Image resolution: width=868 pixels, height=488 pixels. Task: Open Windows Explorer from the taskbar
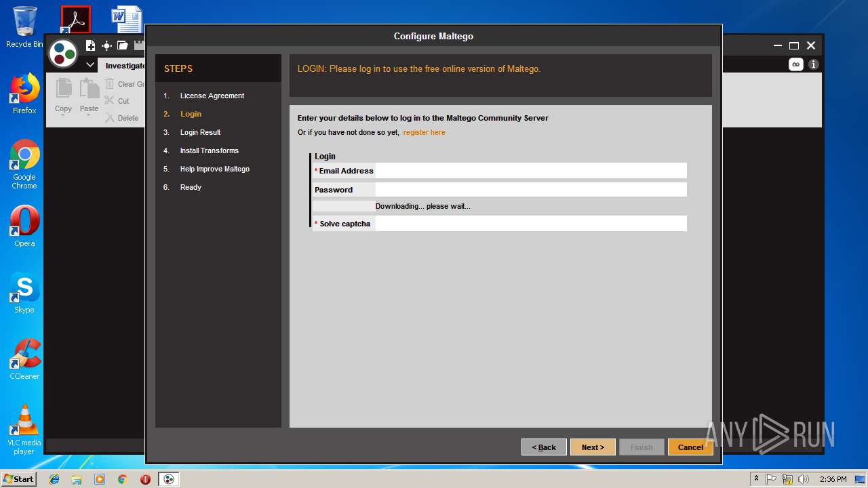click(x=77, y=479)
